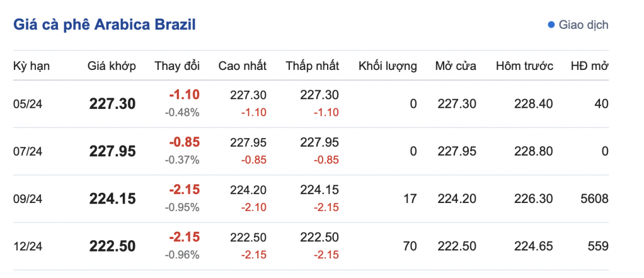
Task: Select the Cao nhất column header
Action: (x=243, y=66)
